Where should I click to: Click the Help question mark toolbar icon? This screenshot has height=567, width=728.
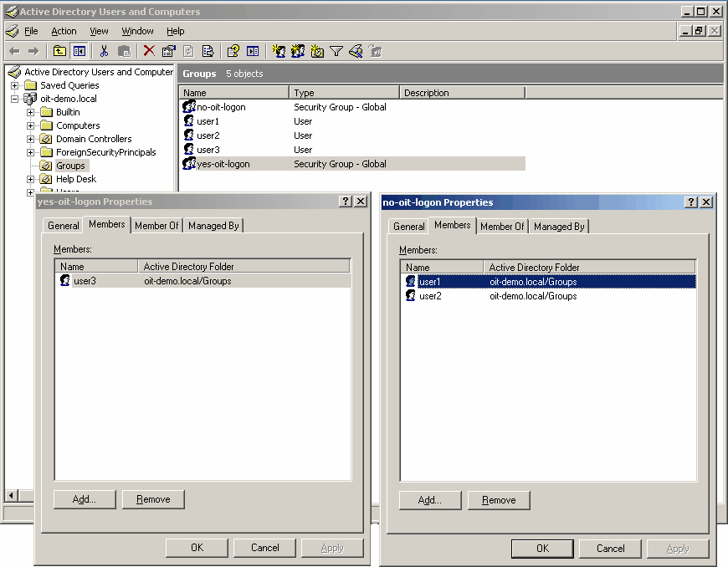tap(233, 51)
